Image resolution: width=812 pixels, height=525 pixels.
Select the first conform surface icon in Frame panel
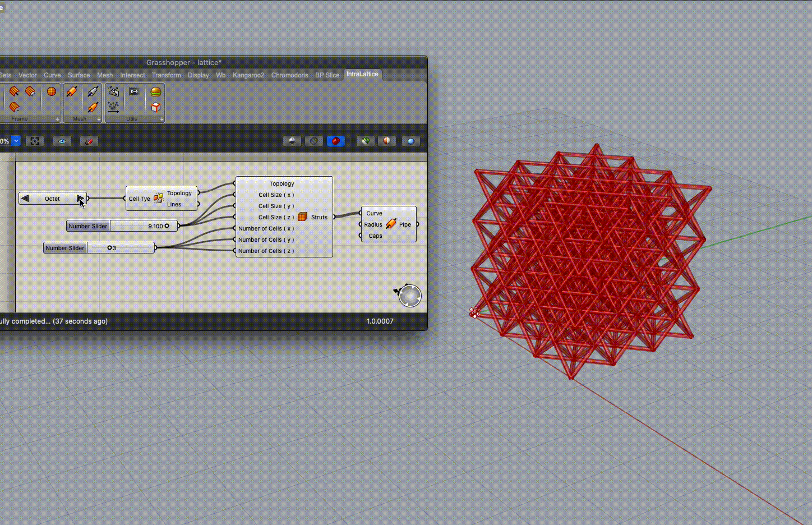tap(14, 91)
